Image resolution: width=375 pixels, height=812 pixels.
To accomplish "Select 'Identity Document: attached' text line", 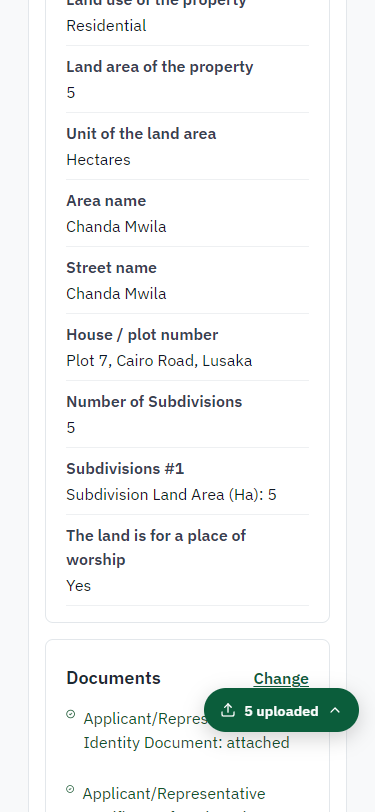I will click(186, 743).
